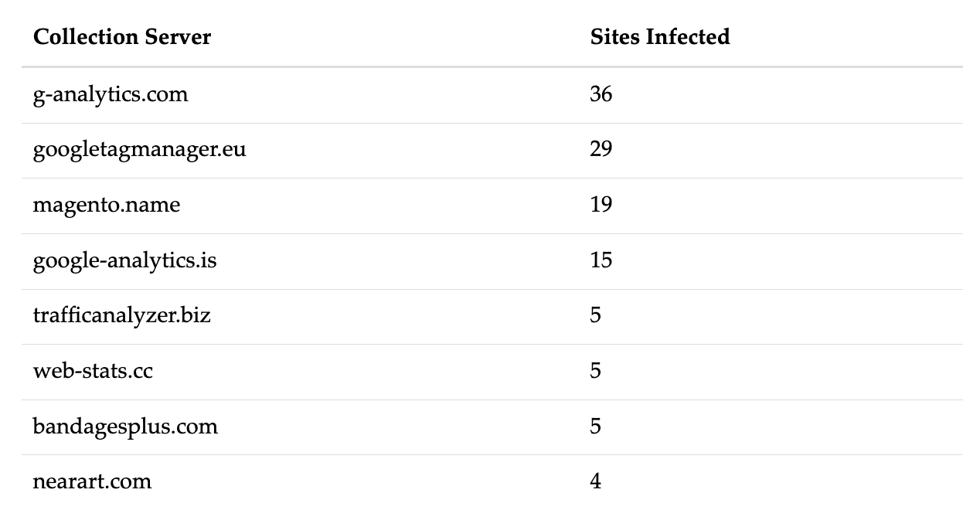
Task: Click the infected count 36
Action: pyautogui.click(x=601, y=94)
